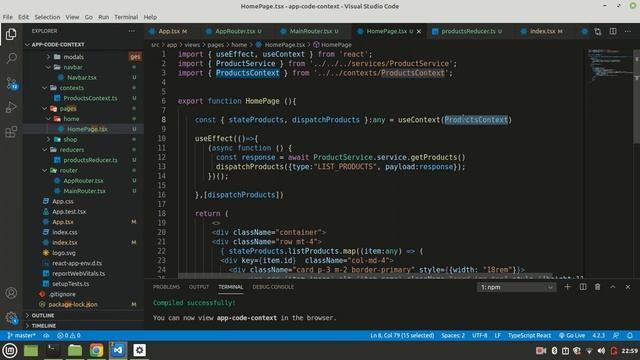Click the master* branch in status bar

(21, 336)
